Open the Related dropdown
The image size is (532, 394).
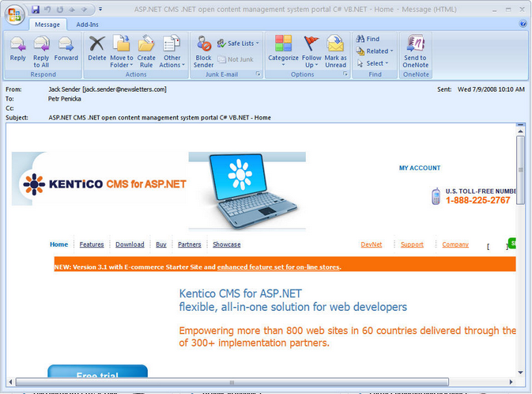pyautogui.click(x=375, y=51)
